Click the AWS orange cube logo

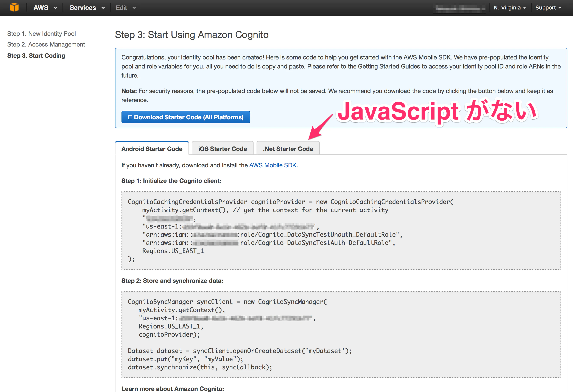(14, 7)
